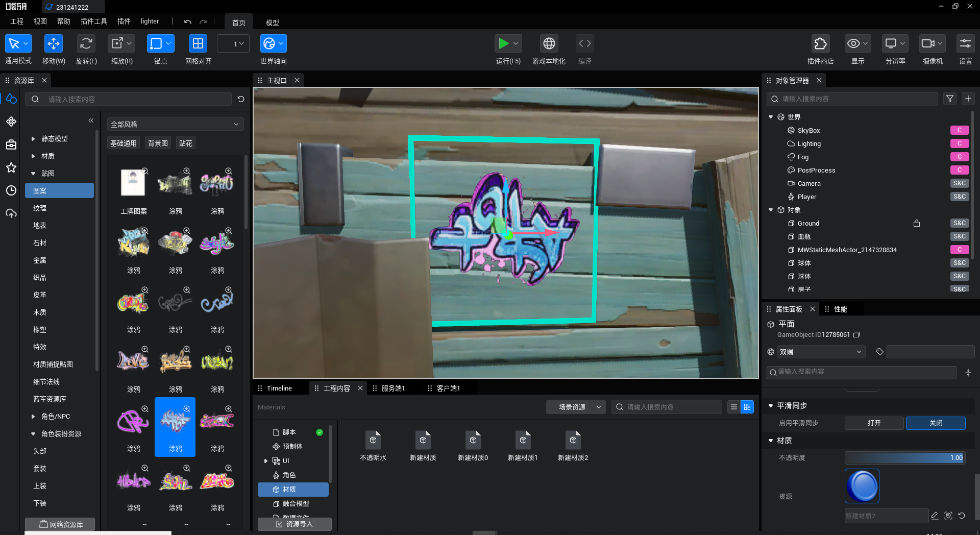Copy the GameObject ID
The height and width of the screenshot is (535, 980).
pyautogui.click(x=857, y=335)
